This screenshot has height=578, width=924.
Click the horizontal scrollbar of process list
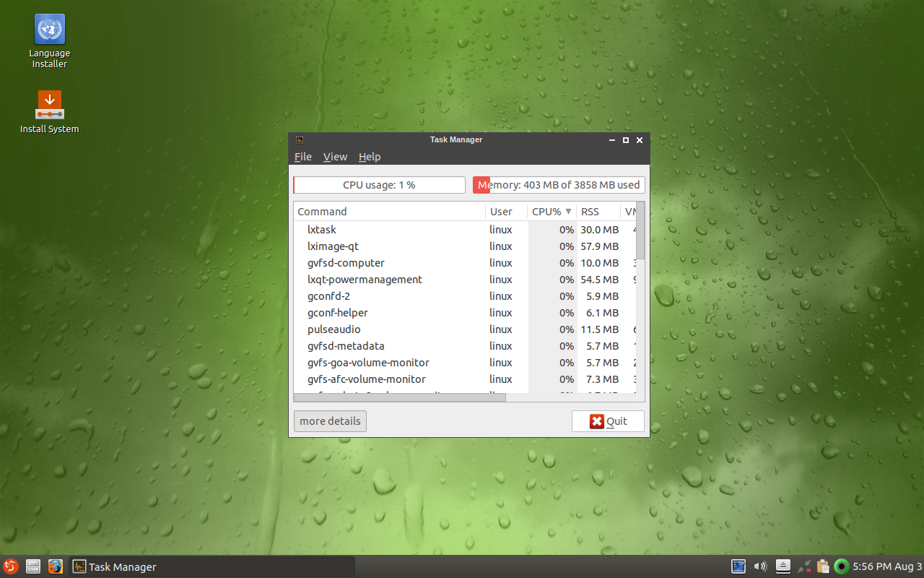[400, 397]
